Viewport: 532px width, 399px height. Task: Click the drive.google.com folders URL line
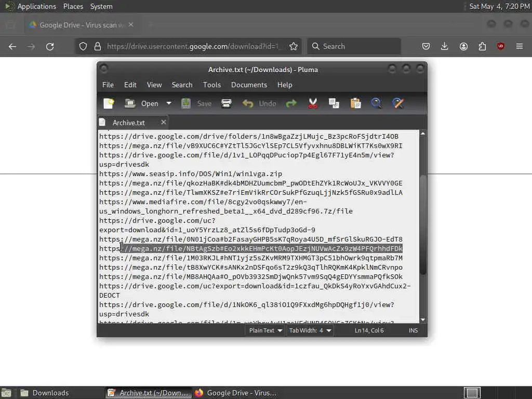249,137
